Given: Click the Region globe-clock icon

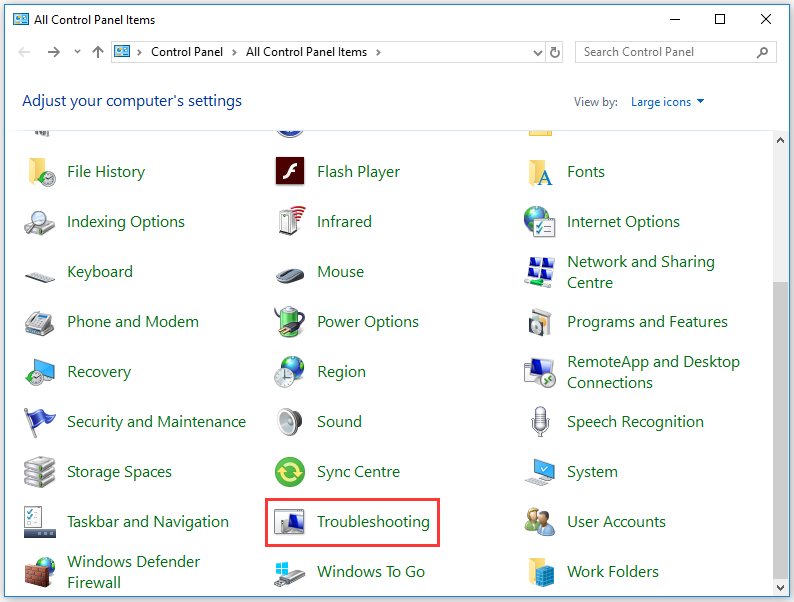Looking at the screenshot, I should pyautogui.click(x=289, y=372).
